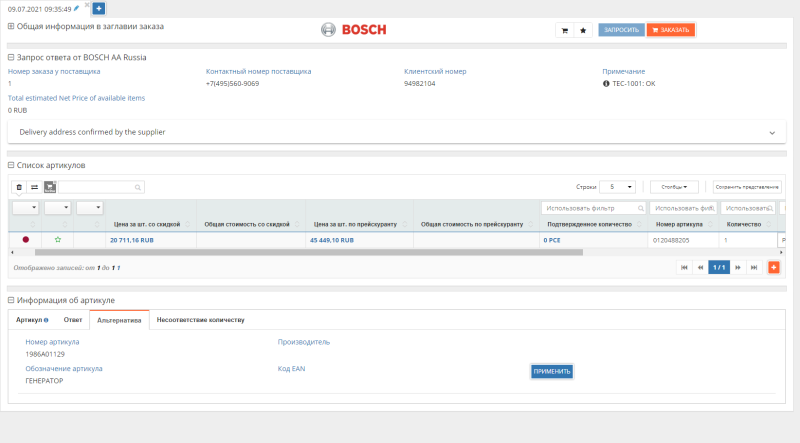Go to the last page of records
This screenshot has height=443, width=800.
(x=755, y=267)
